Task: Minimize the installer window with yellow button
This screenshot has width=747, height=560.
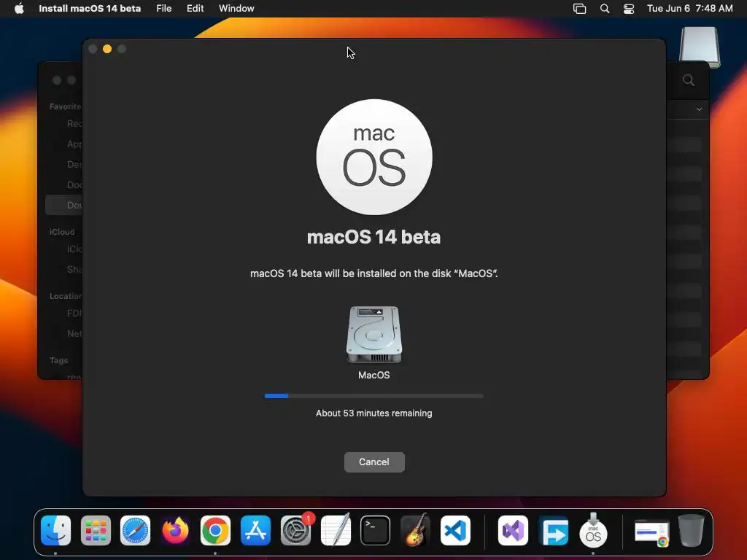Action: [x=107, y=49]
